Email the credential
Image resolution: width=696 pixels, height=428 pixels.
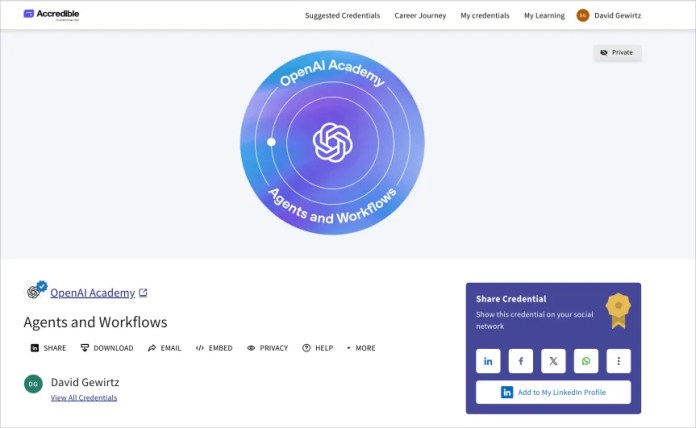point(164,348)
